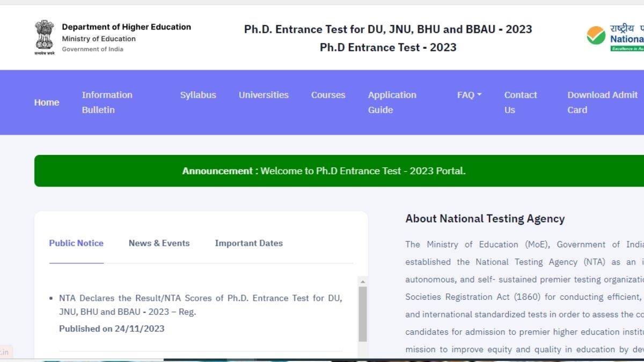Screen dimensions: 644x362
Task: Open the Courses page
Action: [x=328, y=95]
